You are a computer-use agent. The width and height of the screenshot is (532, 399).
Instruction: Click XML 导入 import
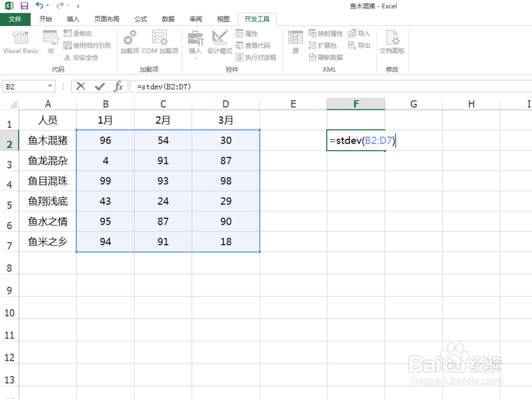tap(359, 33)
